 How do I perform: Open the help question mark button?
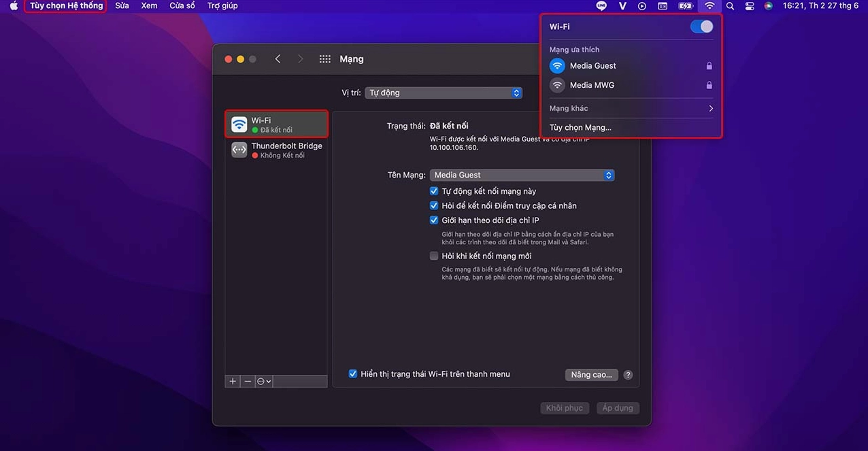628,375
